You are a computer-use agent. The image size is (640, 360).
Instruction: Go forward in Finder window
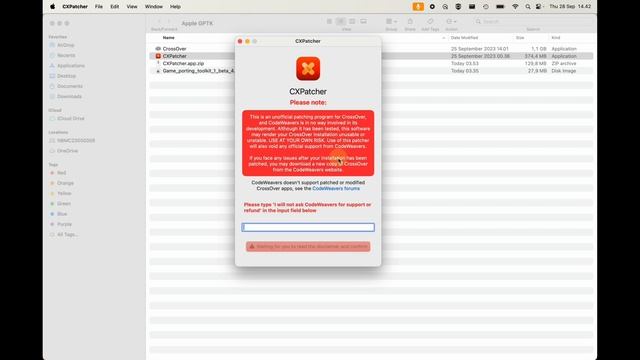point(169,22)
